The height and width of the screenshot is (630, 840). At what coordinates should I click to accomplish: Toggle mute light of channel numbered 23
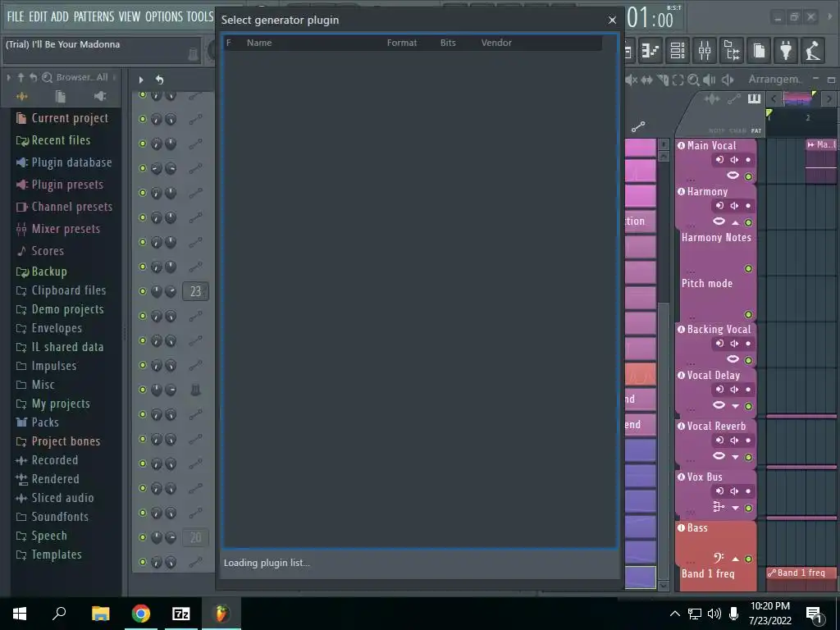(143, 291)
